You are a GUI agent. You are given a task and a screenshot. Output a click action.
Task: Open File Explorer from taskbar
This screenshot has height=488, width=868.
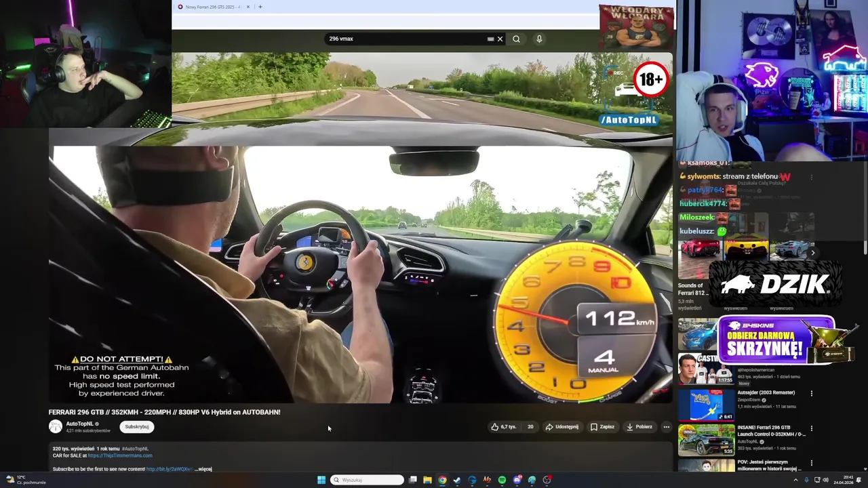[x=427, y=480]
